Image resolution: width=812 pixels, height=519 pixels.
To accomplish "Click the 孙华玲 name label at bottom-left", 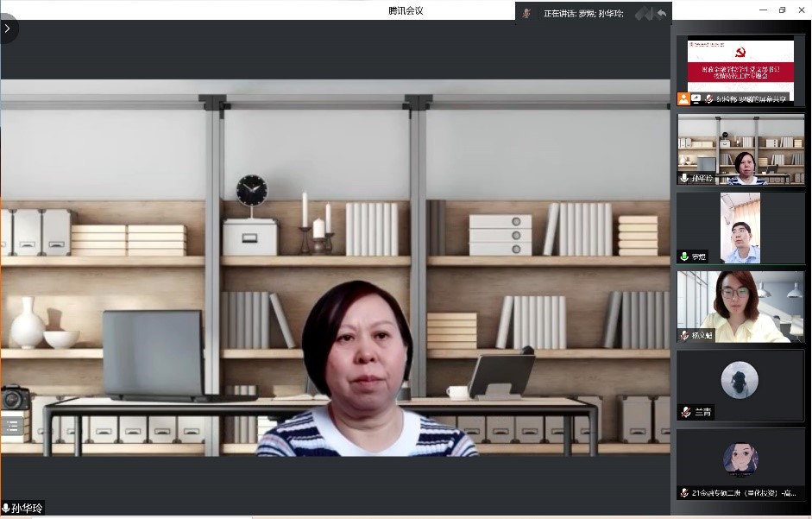I will (x=26, y=509).
